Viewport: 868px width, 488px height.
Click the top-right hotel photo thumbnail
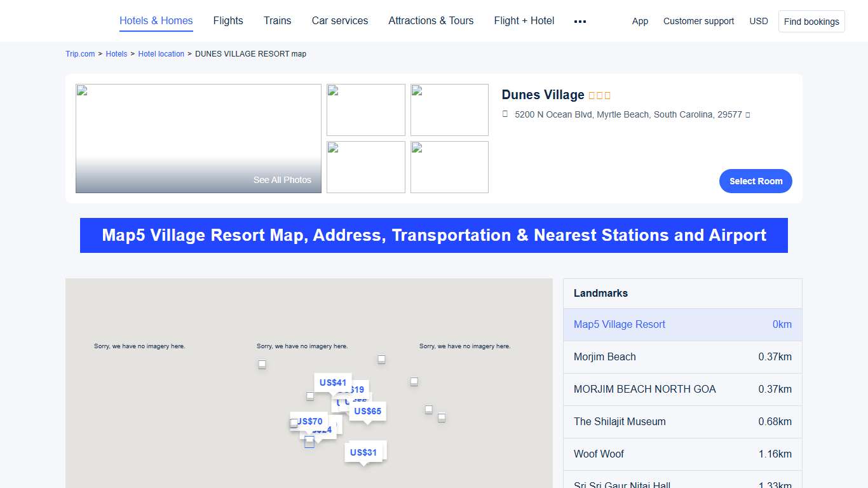click(449, 109)
